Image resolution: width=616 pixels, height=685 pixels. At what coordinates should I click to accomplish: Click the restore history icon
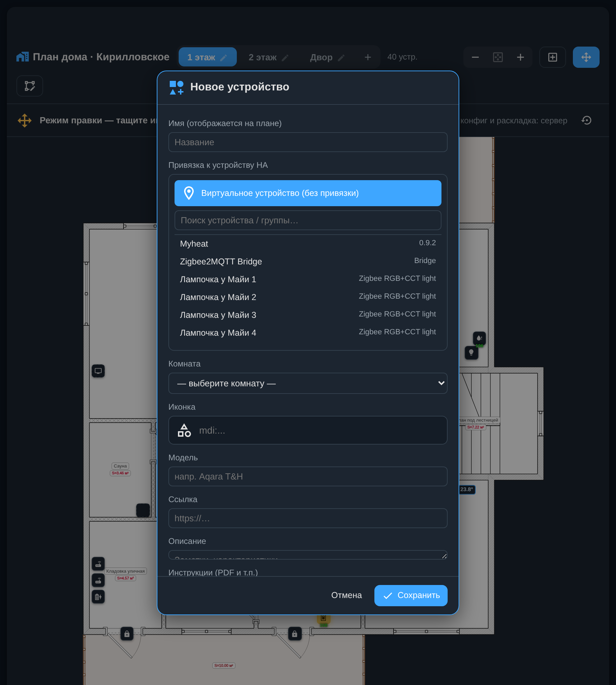click(586, 120)
